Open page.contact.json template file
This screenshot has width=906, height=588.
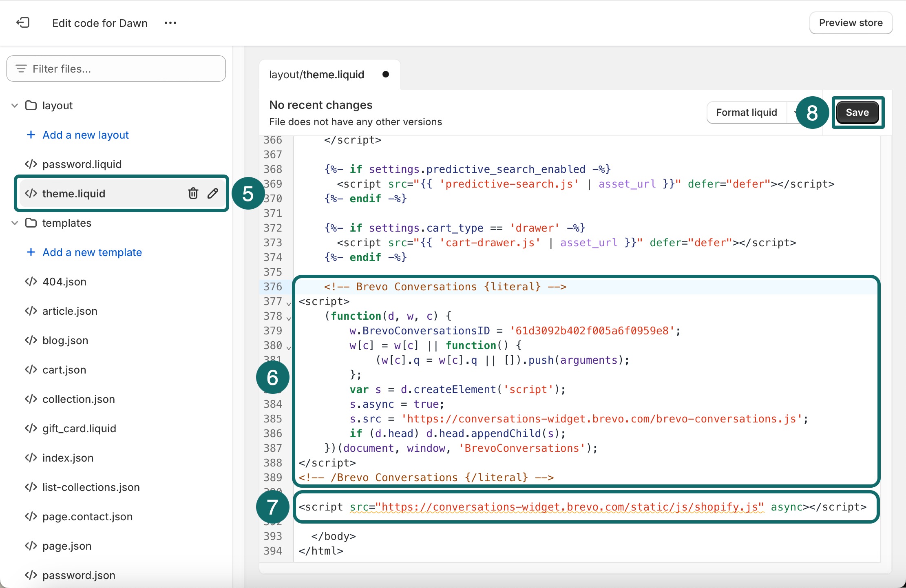point(87,517)
